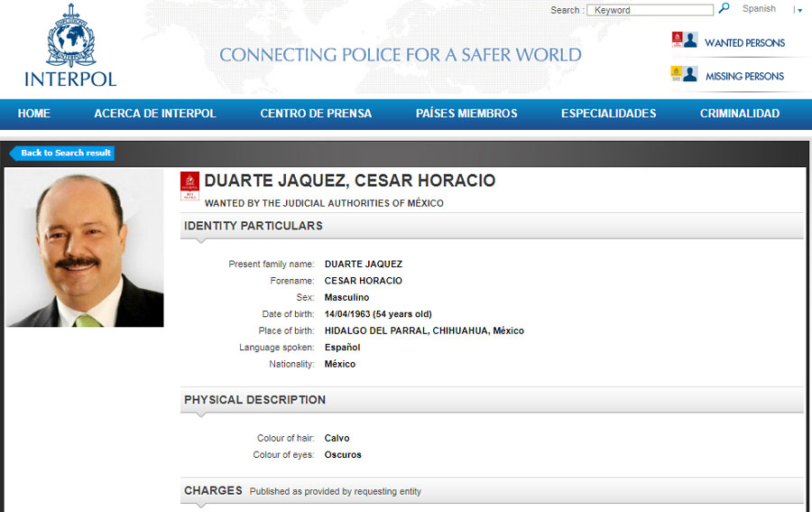Select the Spanish language option
The height and width of the screenshot is (512, 812).
pyautogui.click(x=759, y=9)
